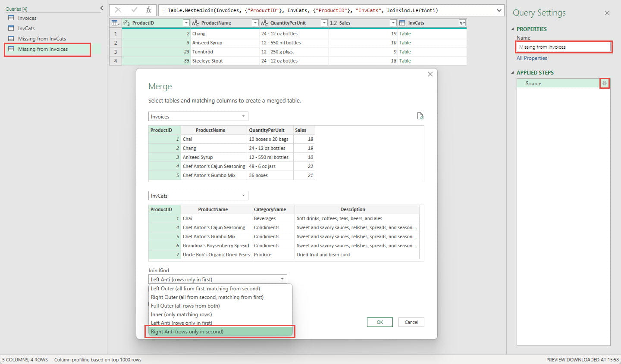The width and height of the screenshot is (621, 364).
Task: Open All Properties link in Query Settings
Action: tap(531, 58)
